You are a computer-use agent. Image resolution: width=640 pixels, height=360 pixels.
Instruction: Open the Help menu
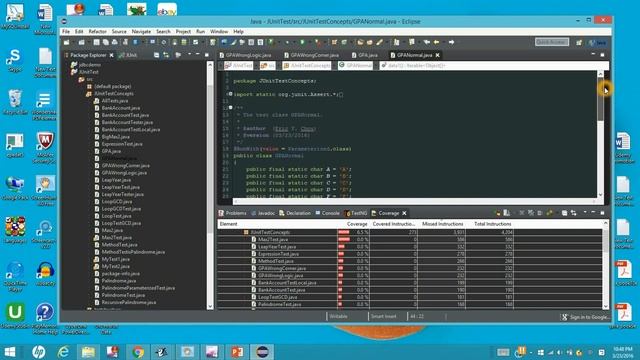(x=238, y=31)
